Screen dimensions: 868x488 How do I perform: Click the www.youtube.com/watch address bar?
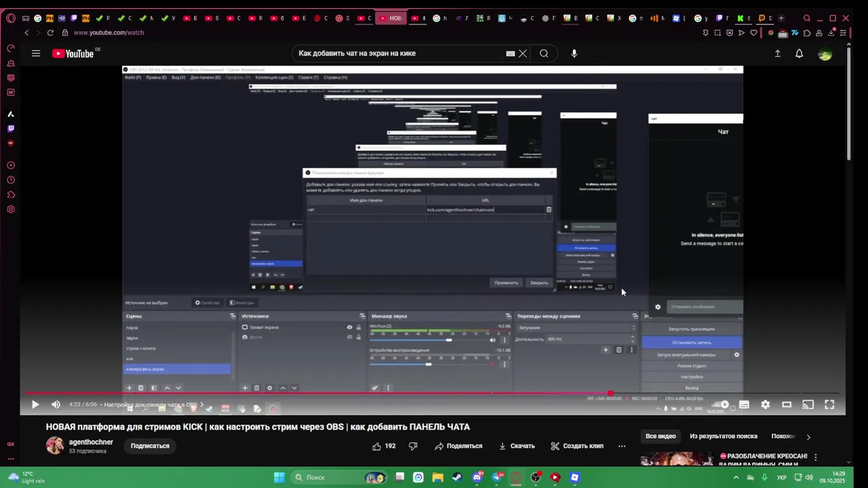click(108, 33)
